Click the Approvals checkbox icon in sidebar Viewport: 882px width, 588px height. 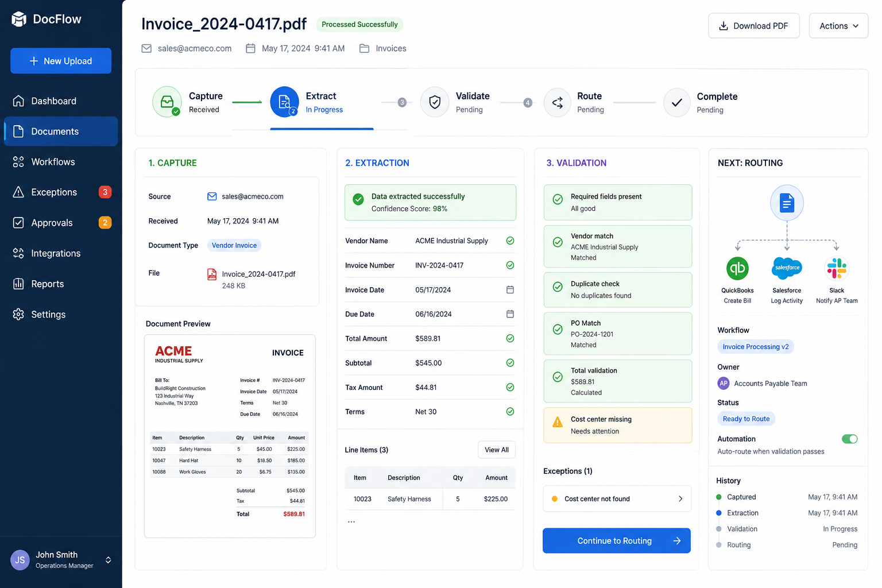[x=18, y=223]
